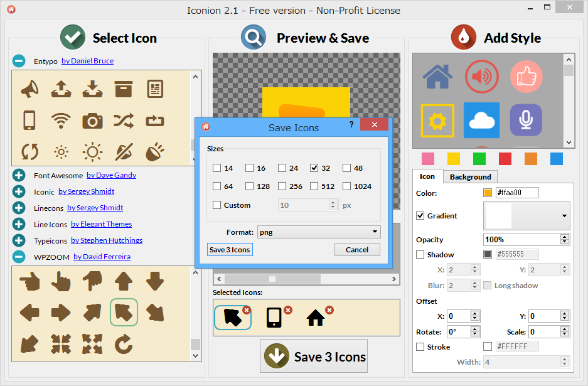Remove the tablet from selected icons
This screenshot has height=386, width=588.
288,310
